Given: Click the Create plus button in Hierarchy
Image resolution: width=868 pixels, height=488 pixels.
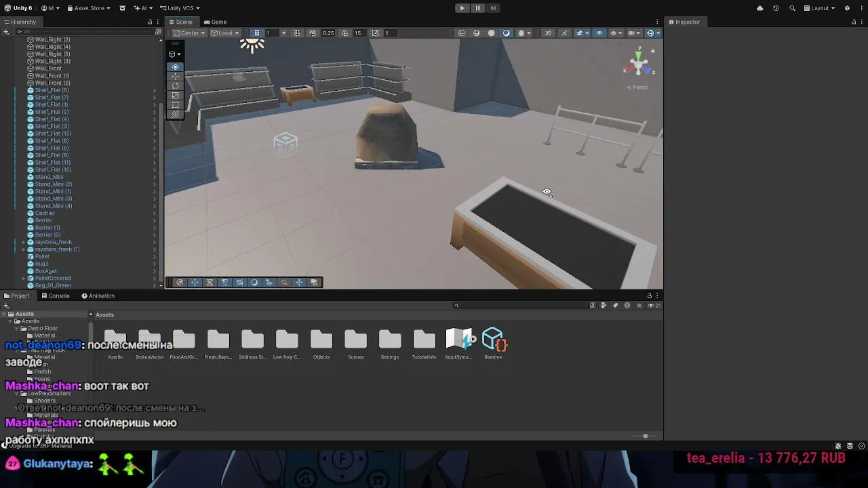Looking at the screenshot, I should 7,31.
